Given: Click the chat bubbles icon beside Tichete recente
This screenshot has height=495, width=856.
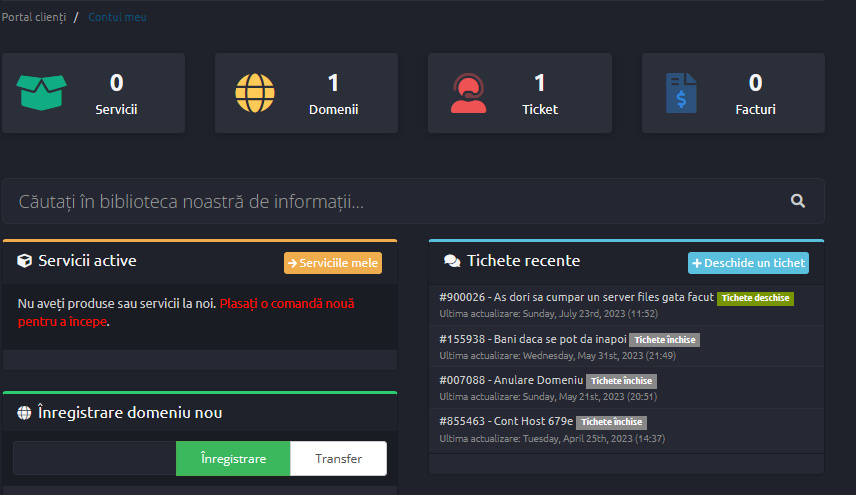Looking at the screenshot, I should tap(452, 261).
